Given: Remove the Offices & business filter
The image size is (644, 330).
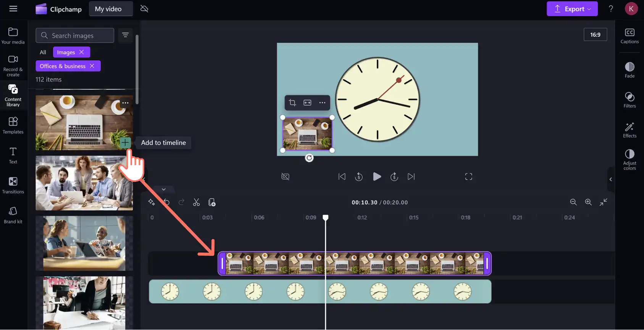Looking at the screenshot, I should click(92, 66).
